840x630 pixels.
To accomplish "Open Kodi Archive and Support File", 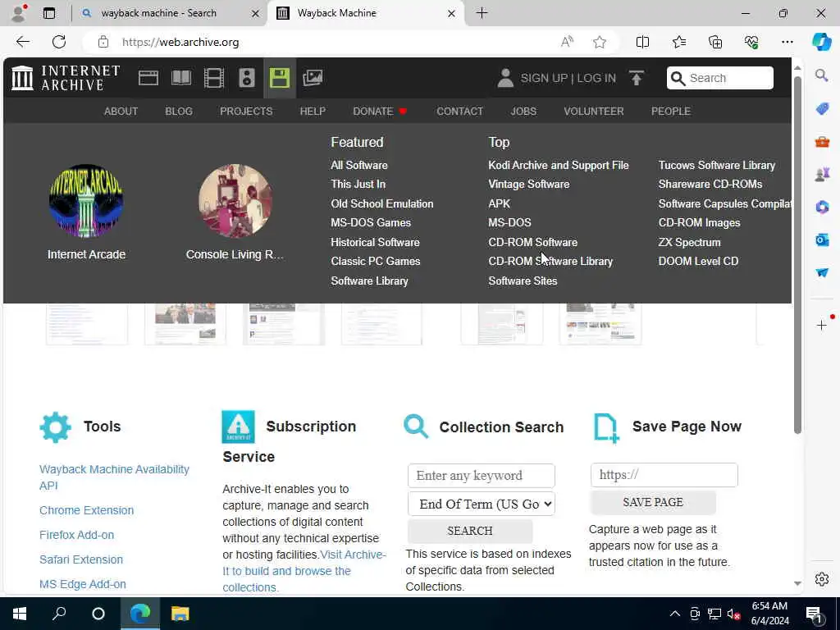I will pos(558,165).
